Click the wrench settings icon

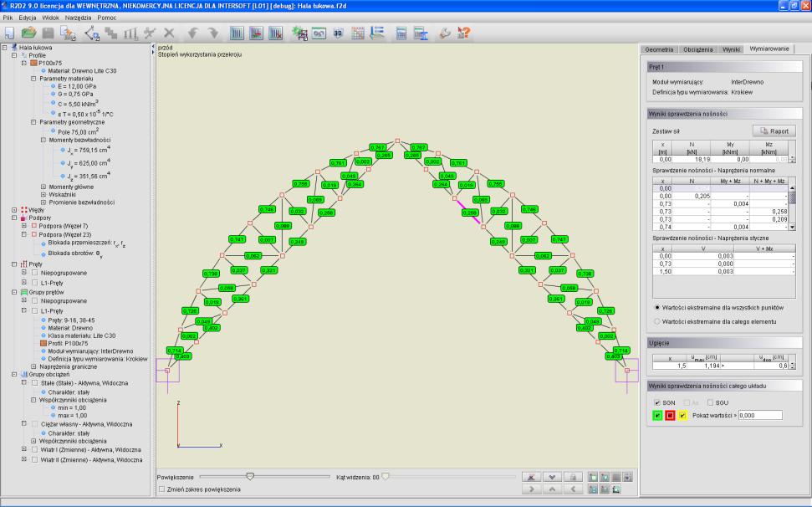[444, 33]
